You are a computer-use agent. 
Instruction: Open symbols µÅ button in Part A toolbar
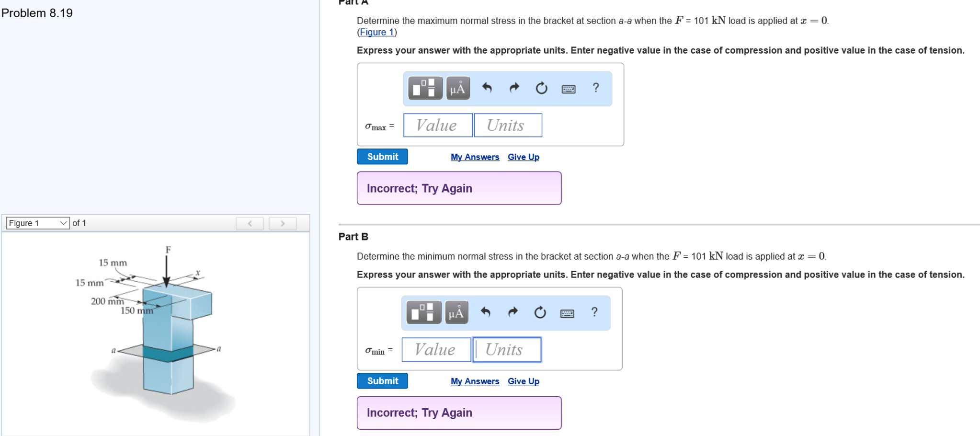click(x=458, y=88)
